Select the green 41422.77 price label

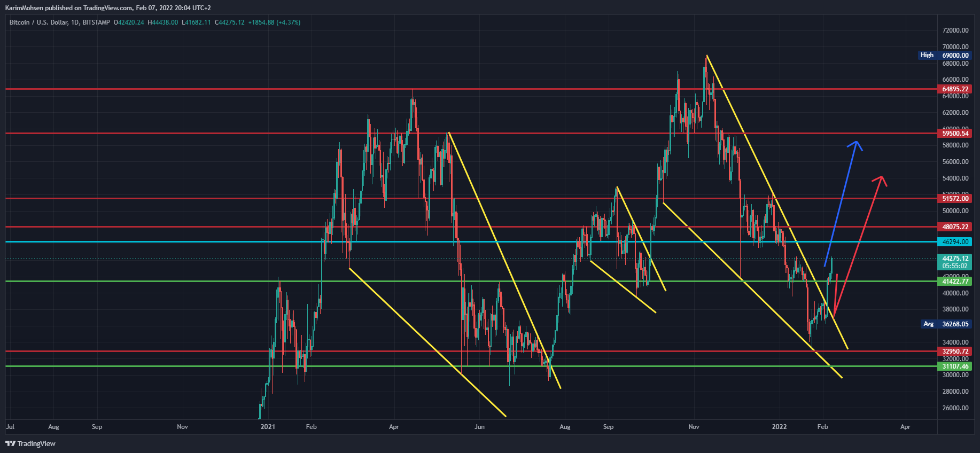[955, 282]
